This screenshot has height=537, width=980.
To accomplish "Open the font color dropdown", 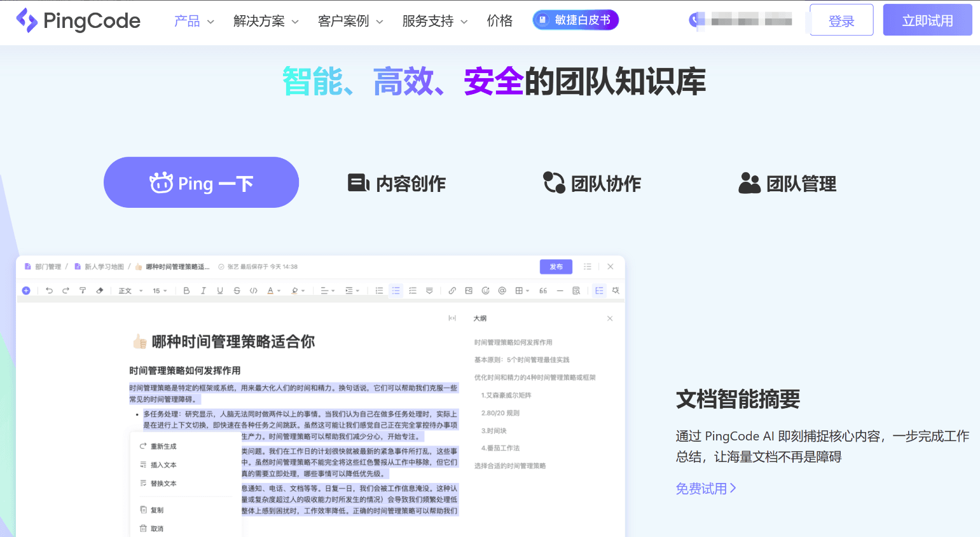I will coord(273,290).
